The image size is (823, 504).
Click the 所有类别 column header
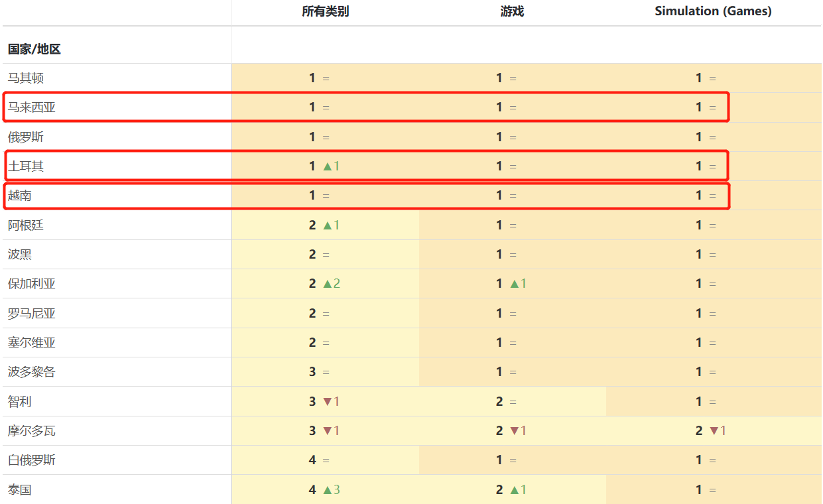[325, 11]
